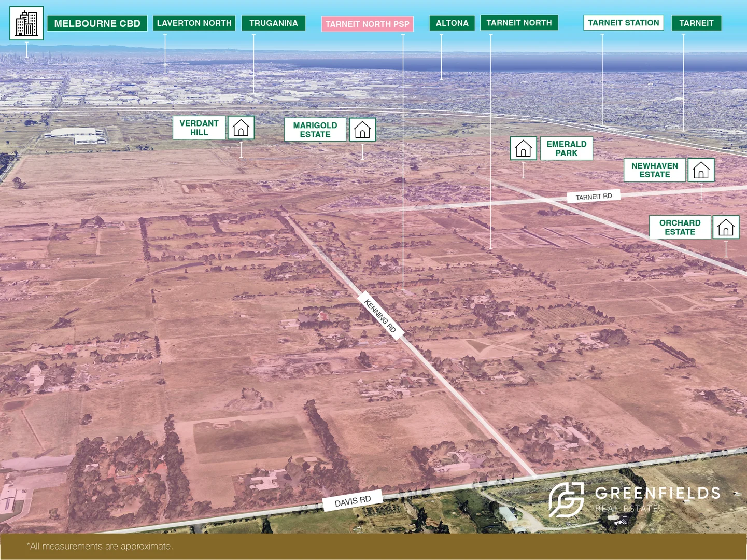Click the measurements disclaimer text
The width and height of the screenshot is (747, 560).
99,546
